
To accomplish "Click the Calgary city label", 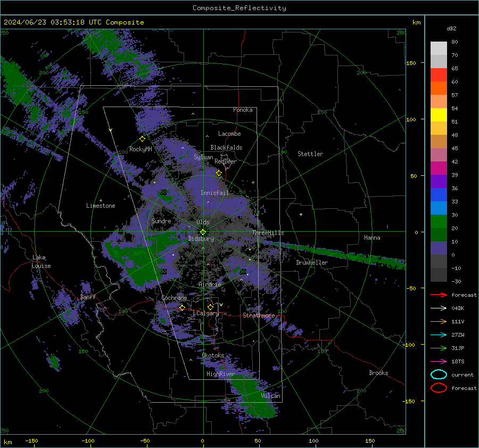I will coord(208,313).
